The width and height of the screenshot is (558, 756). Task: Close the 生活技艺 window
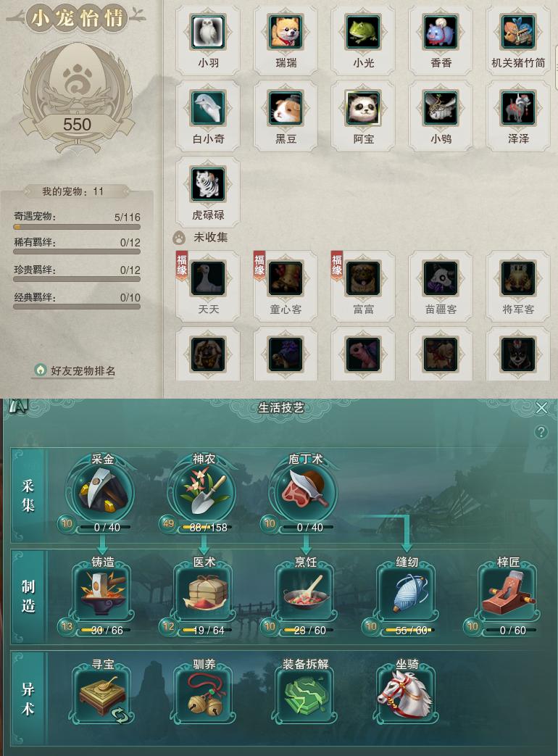(541, 408)
